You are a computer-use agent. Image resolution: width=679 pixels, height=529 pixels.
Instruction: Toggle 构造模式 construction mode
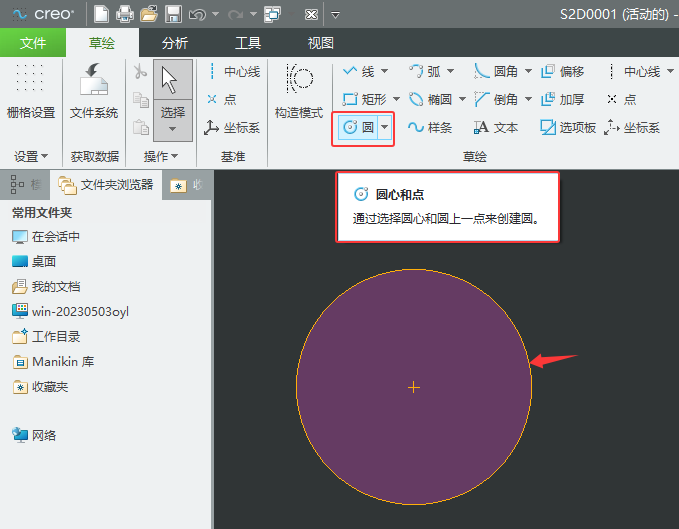coord(299,91)
